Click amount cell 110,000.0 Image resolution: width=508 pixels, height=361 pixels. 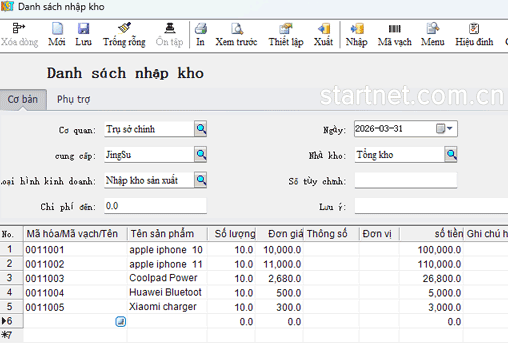click(431, 264)
